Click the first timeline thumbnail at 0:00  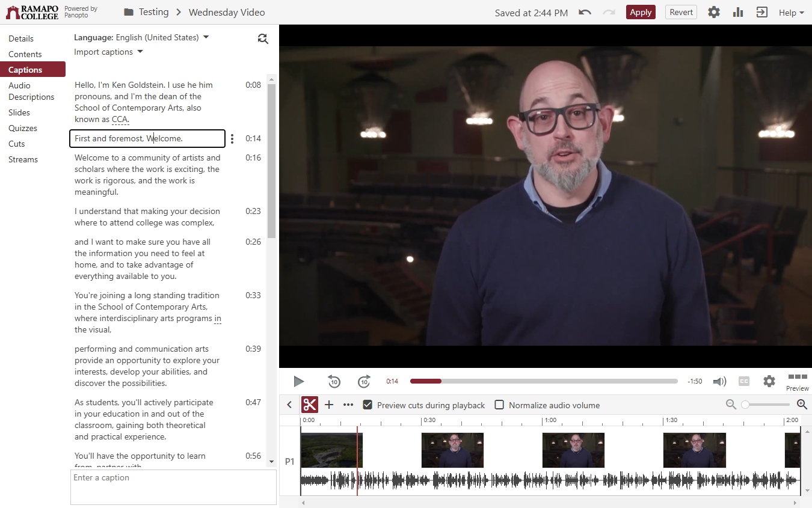pos(331,450)
